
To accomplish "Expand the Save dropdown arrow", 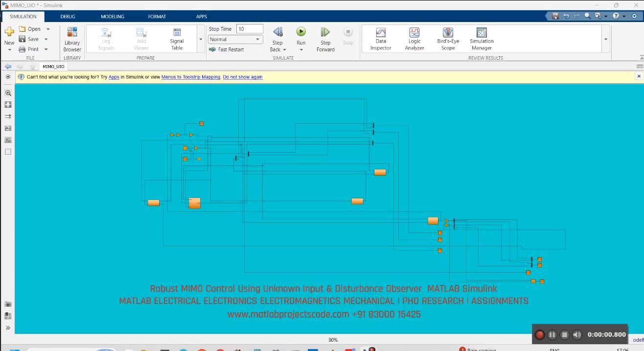I will click(46, 39).
